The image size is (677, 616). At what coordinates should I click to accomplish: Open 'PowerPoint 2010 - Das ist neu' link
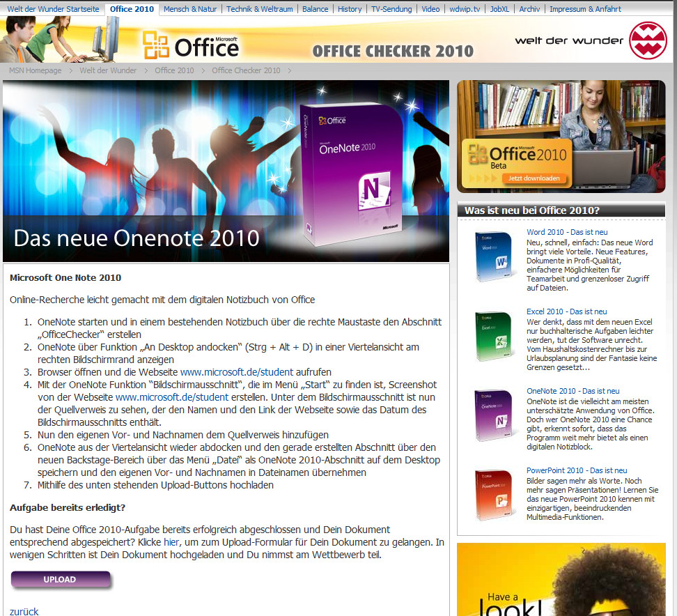pos(577,470)
